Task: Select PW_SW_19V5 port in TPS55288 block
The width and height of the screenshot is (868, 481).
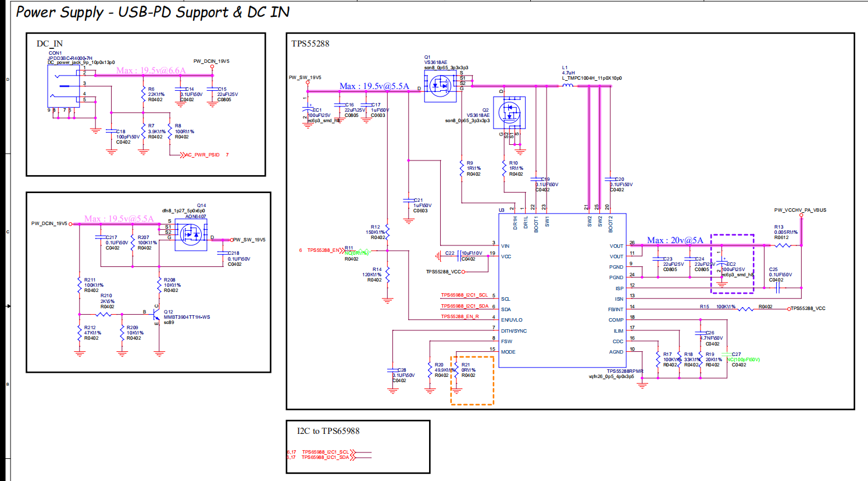Action: (x=308, y=83)
